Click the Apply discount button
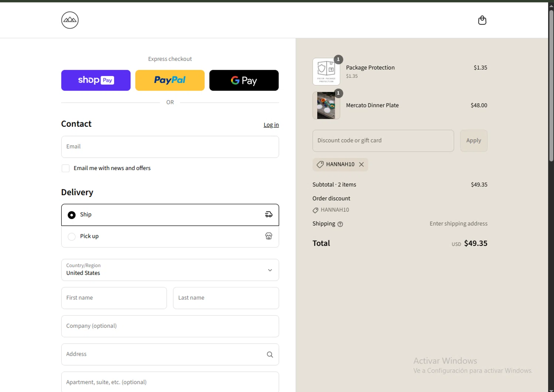The width and height of the screenshot is (554, 392). pyautogui.click(x=473, y=141)
